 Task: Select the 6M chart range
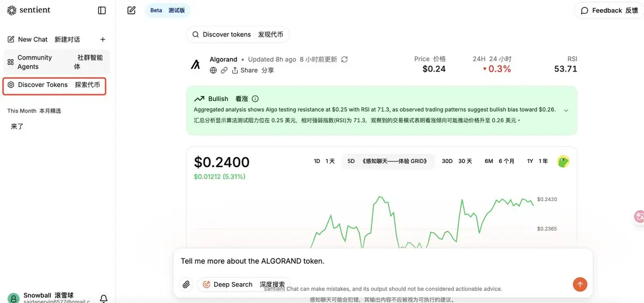499,161
